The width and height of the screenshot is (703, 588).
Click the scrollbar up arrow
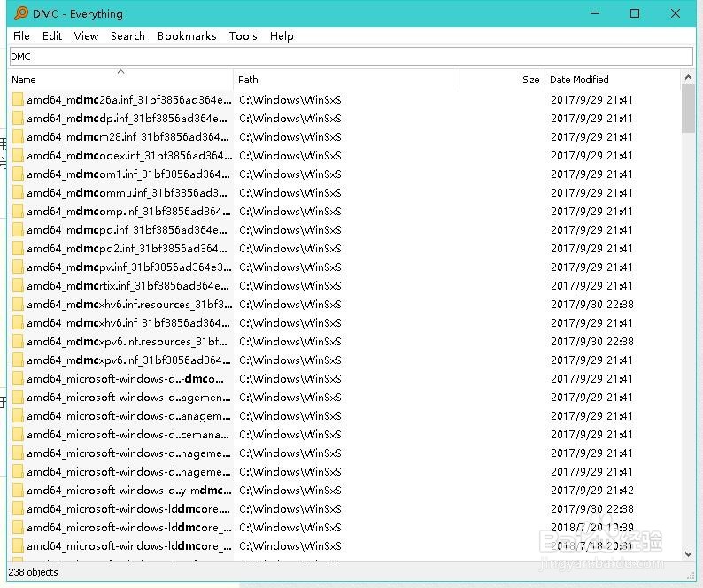[688, 78]
